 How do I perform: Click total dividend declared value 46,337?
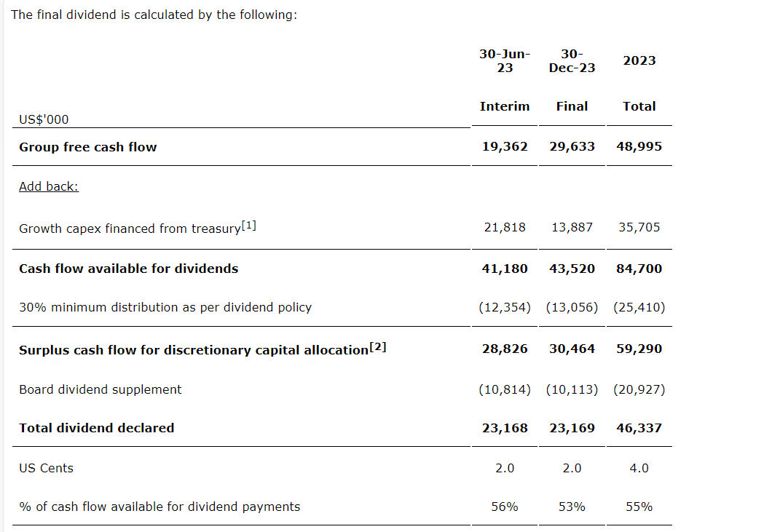[x=639, y=428]
